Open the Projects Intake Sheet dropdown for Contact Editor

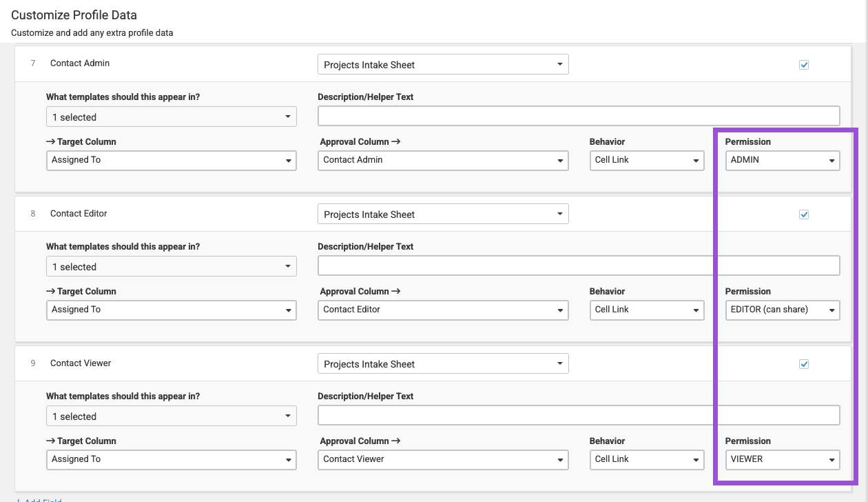442,214
